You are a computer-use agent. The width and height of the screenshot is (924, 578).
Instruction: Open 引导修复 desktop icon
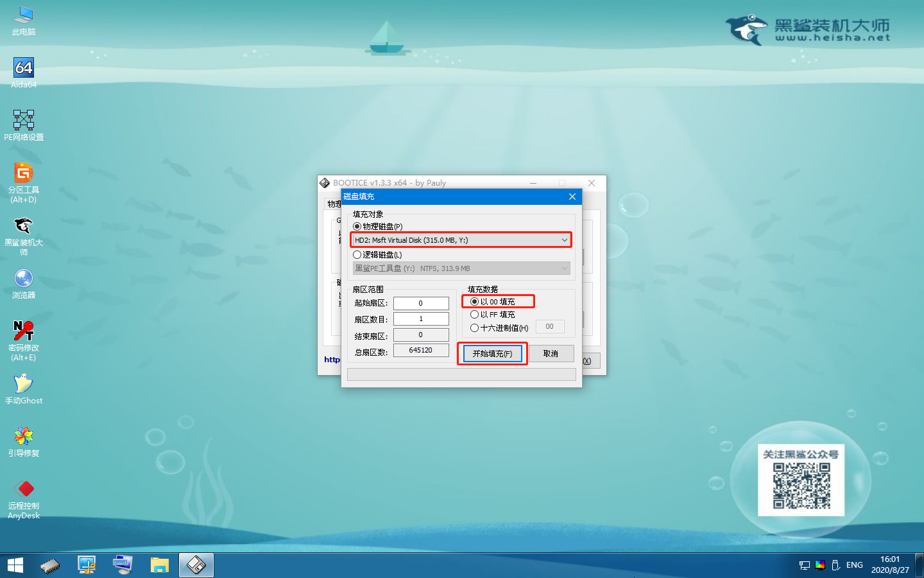coord(24,442)
